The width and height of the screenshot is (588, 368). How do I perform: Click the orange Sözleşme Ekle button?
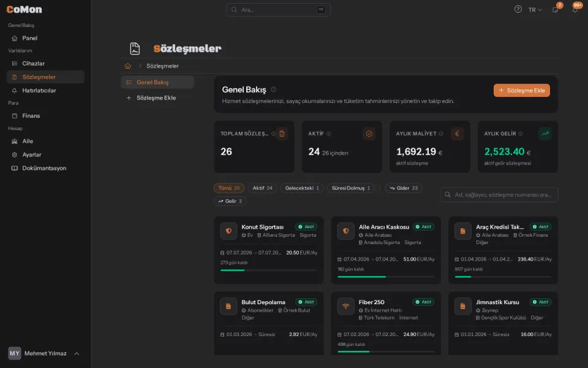pos(522,91)
